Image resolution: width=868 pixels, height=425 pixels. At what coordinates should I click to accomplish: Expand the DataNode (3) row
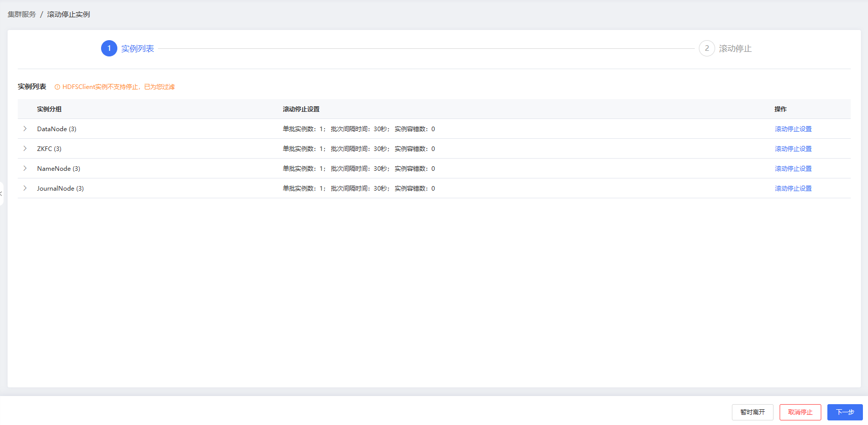click(25, 129)
